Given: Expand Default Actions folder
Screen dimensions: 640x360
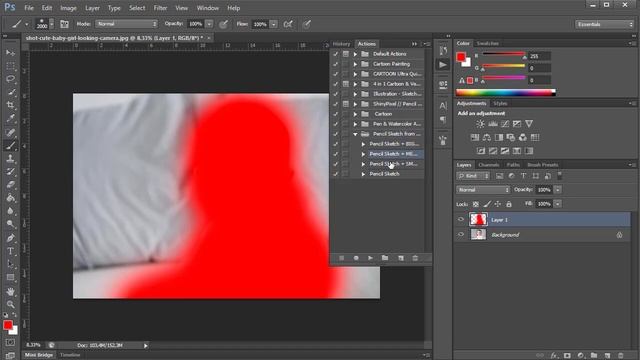Looking at the screenshot, I should (356, 54).
